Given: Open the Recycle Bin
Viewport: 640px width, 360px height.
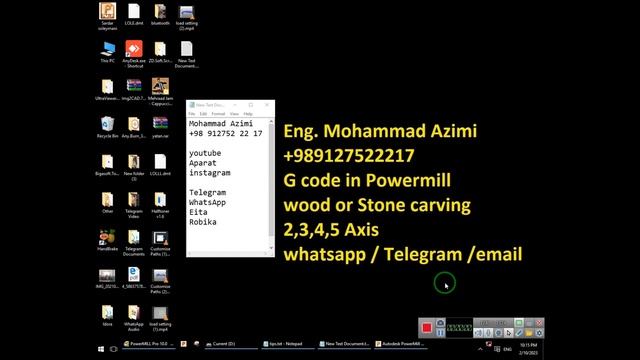Looking at the screenshot, I should click(x=107, y=127).
